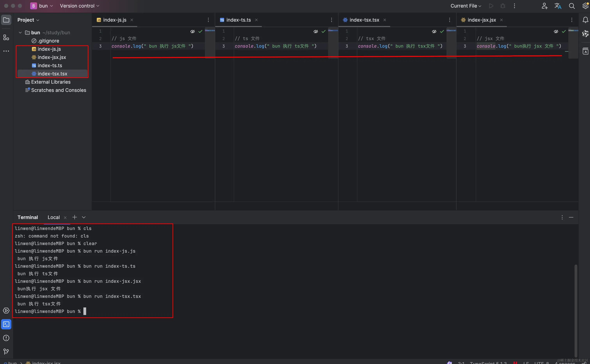Expand the Project view selector dropdown
Screen dimensions: 590x364
[28, 20]
